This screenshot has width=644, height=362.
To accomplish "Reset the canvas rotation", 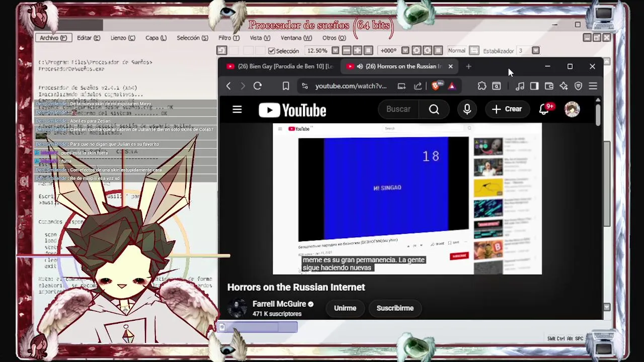I will (438, 50).
